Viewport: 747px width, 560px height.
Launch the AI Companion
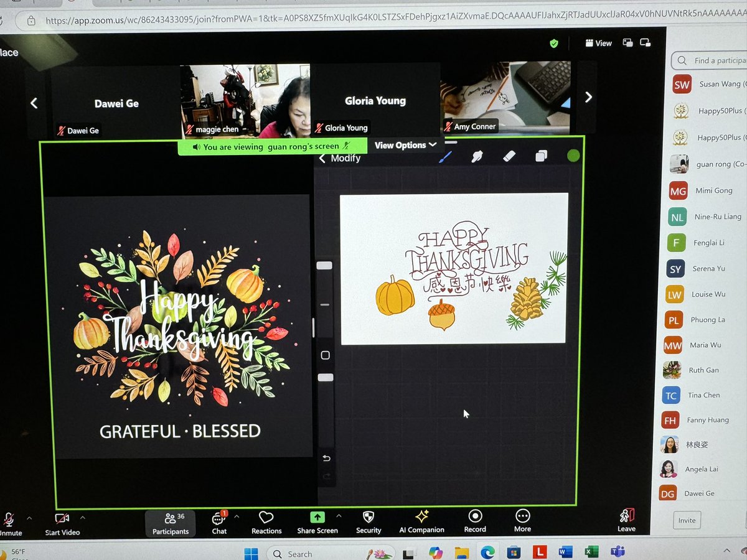[421, 523]
